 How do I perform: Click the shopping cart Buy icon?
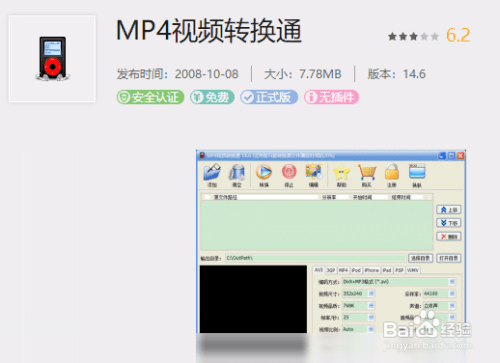click(367, 172)
